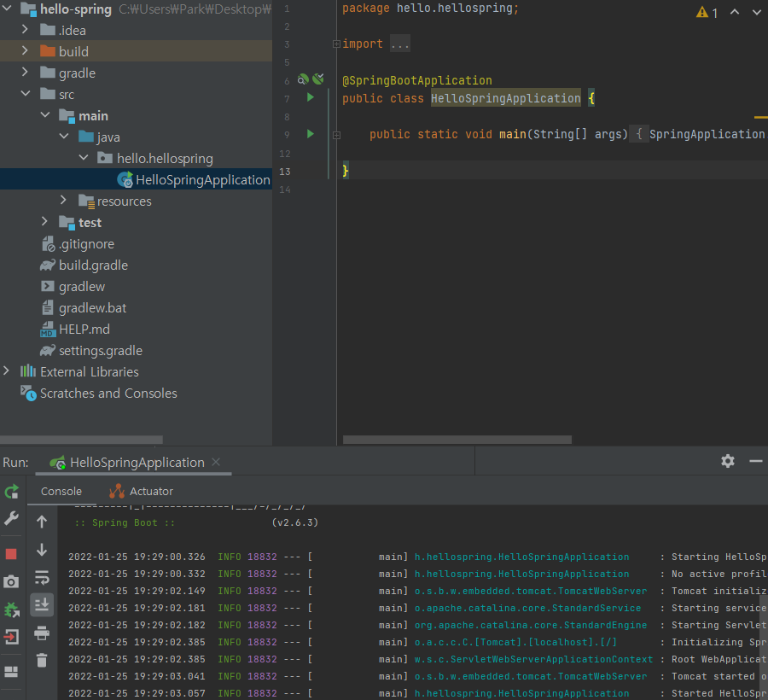Screen dimensions: 768x700
Task: Click the HelloSpringApplication class name in editor
Action: click(505, 98)
